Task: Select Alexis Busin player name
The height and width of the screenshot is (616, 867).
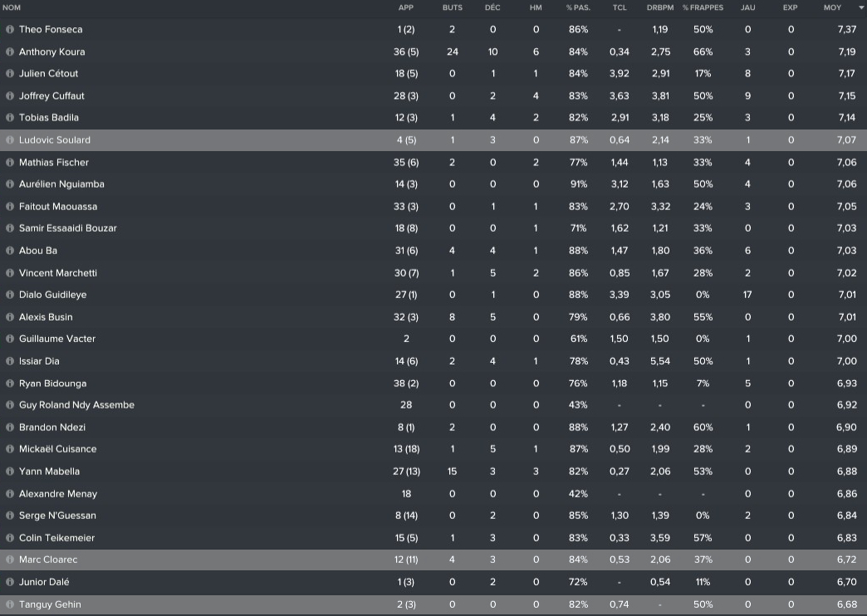Action: pos(46,317)
